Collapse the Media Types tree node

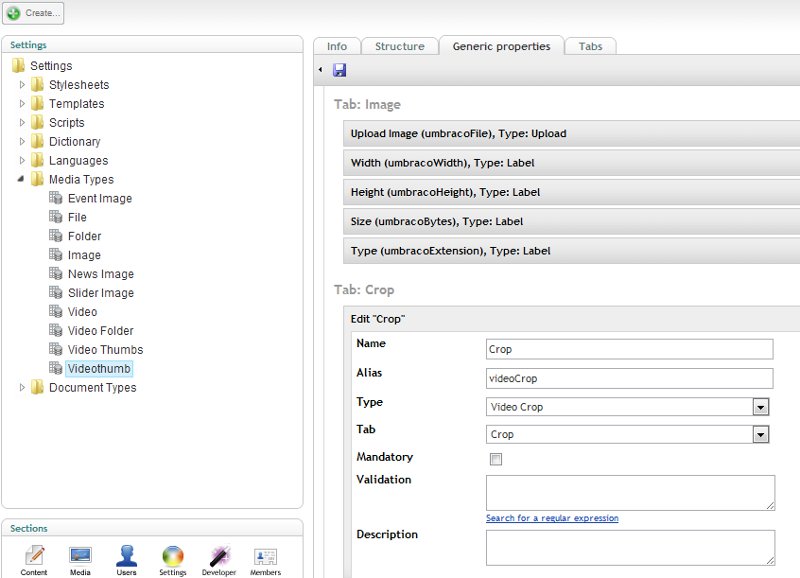pos(22,180)
